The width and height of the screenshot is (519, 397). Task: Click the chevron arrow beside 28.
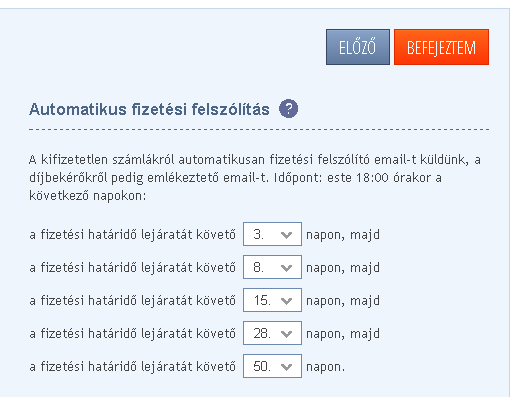pos(286,334)
